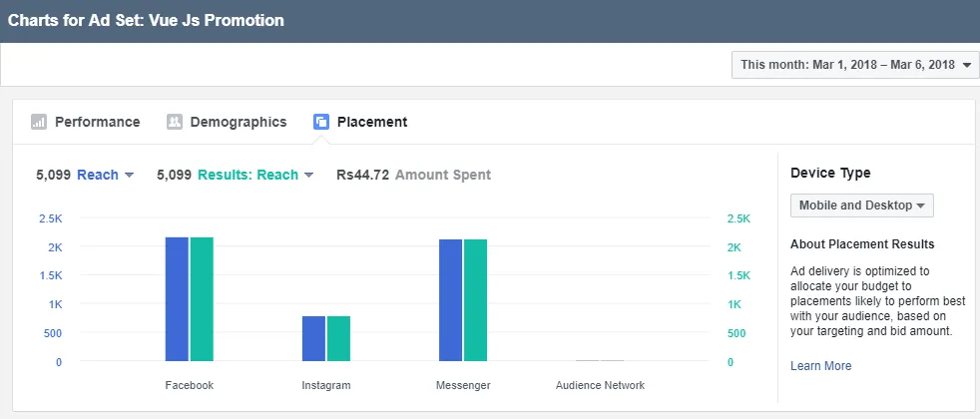Click the Charts for Ad Set title
980x419 pixels.
[146, 21]
